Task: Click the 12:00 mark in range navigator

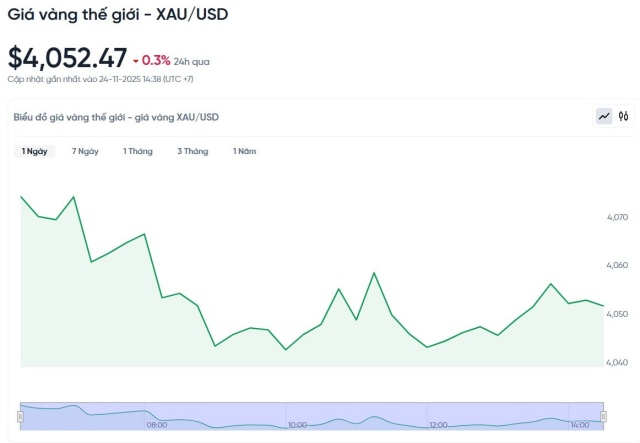Action: 438,425
